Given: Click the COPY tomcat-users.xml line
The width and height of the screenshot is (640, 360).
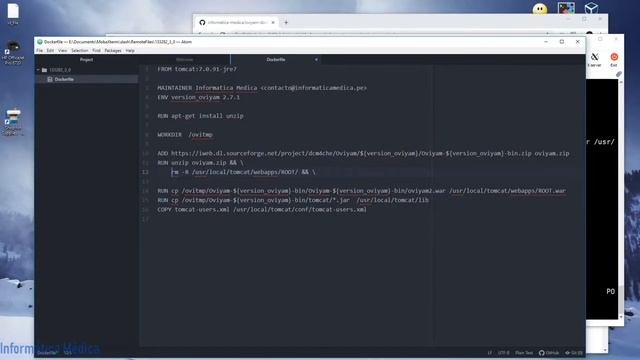Looking at the screenshot, I should [262, 209].
